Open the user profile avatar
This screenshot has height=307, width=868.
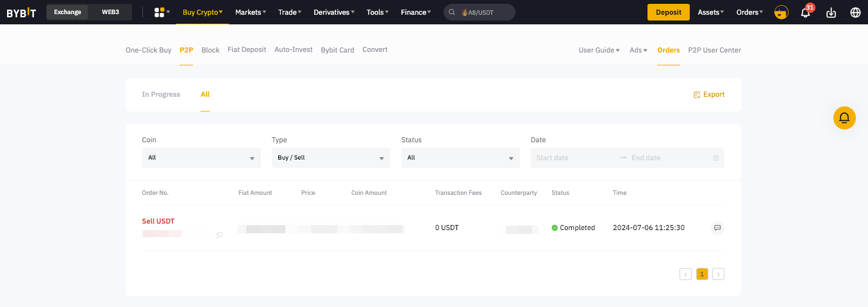[781, 12]
